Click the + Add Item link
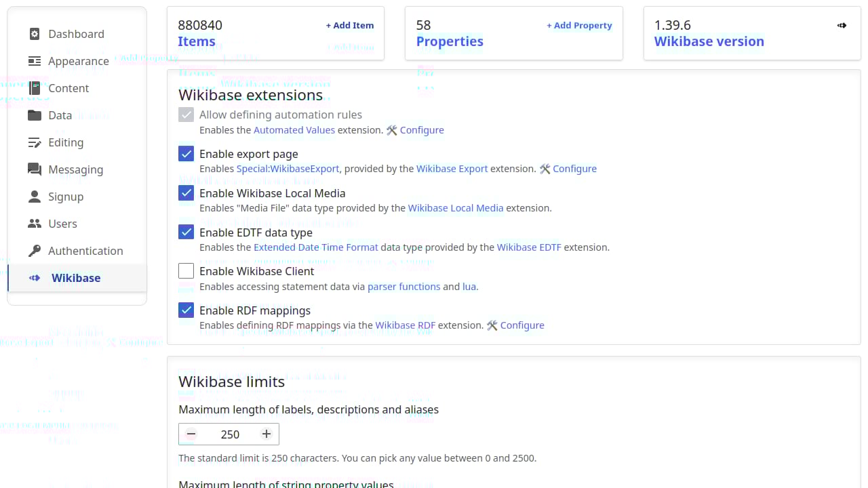The image size is (868, 488). pos(350,25)
